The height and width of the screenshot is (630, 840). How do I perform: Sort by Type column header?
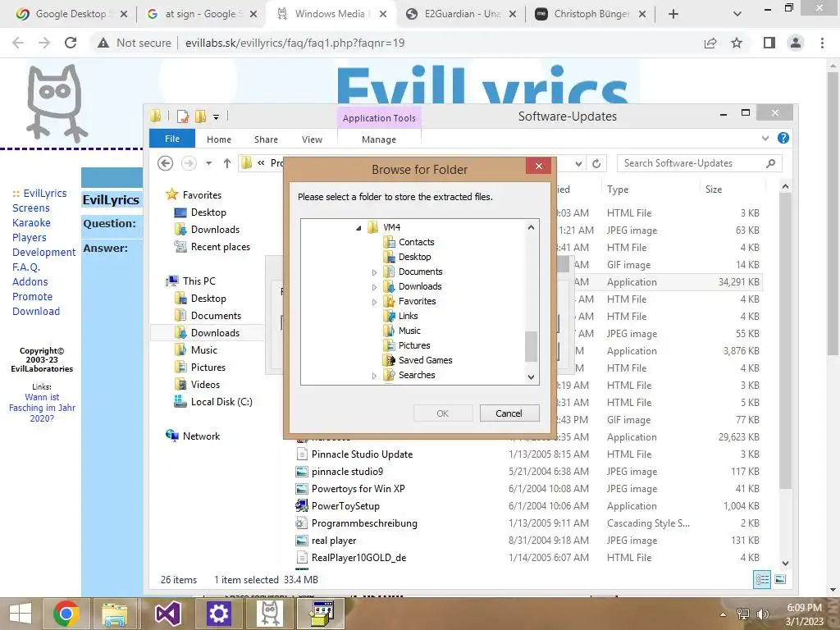click(x=618, y=189)
